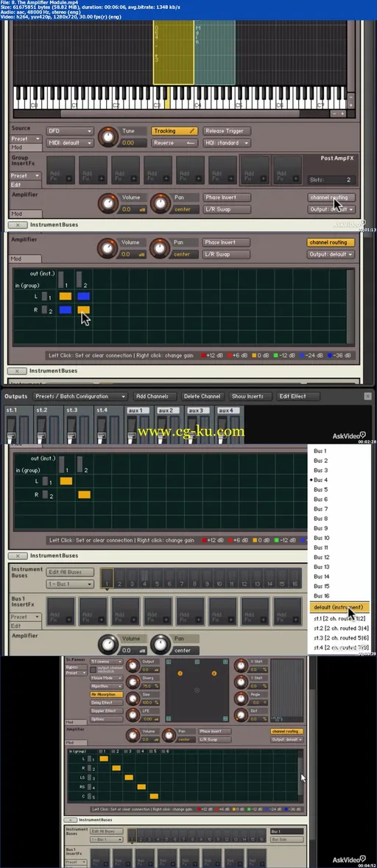The height and width of the screenshot is (868, 377).
Task: Select the yellow zone in the mapping editor
Action: point(174,54)
